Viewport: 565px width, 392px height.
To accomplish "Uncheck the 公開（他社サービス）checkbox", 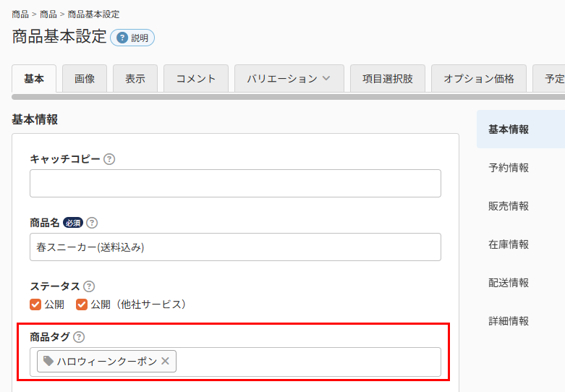I will point(82,304).
